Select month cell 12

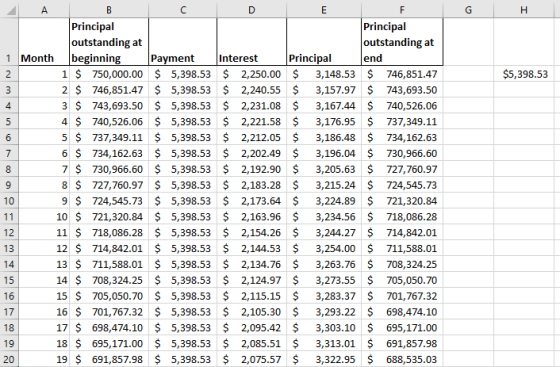pos(44,248)
